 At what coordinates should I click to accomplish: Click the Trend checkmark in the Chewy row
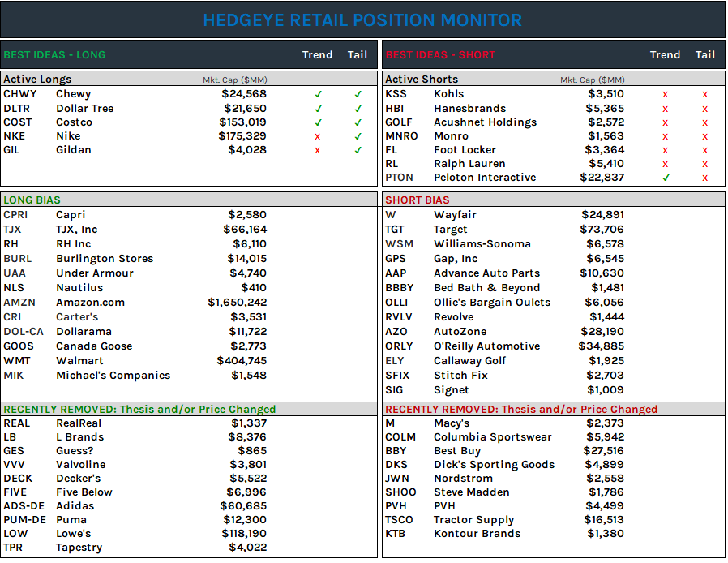click(x=318, y=94)
